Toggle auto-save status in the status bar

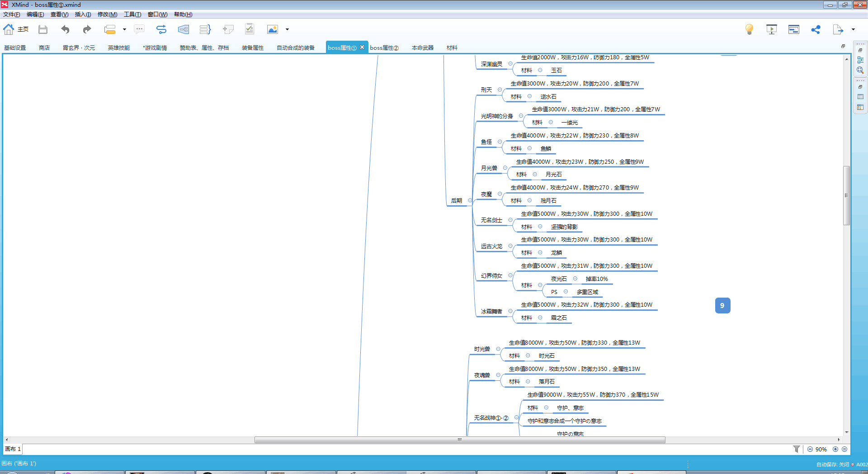832,465
